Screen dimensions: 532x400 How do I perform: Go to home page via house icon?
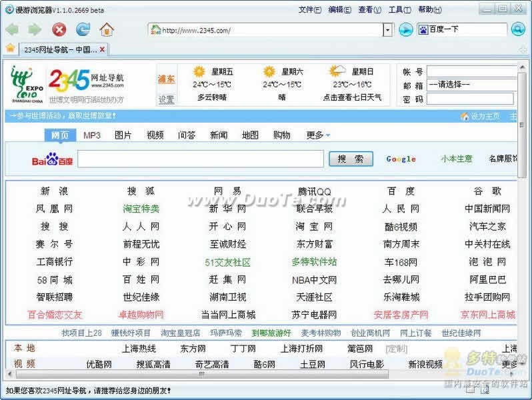107,29
